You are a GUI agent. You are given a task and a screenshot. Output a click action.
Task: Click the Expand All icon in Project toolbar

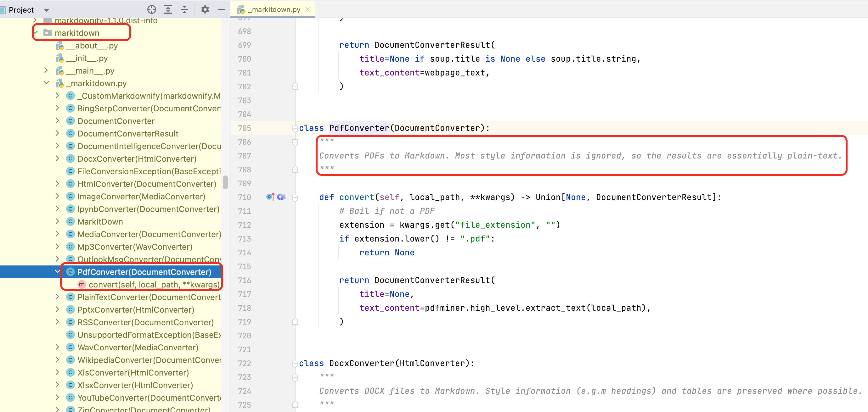click(x=168, y=9)
